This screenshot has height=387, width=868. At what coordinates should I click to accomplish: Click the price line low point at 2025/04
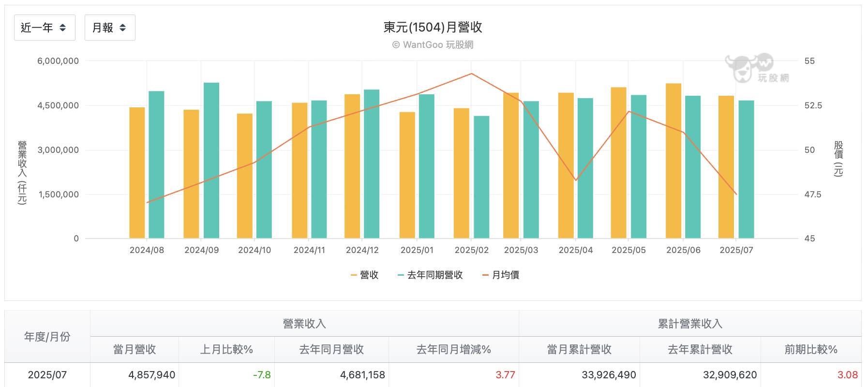[576, 180]
